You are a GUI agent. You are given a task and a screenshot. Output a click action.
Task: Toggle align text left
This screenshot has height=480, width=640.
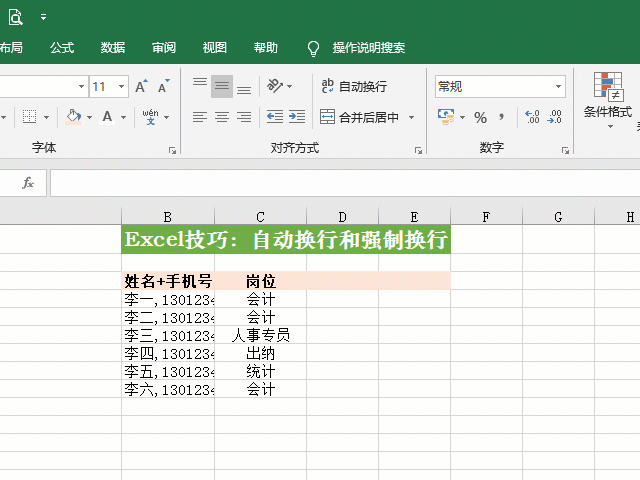[200, 117]
